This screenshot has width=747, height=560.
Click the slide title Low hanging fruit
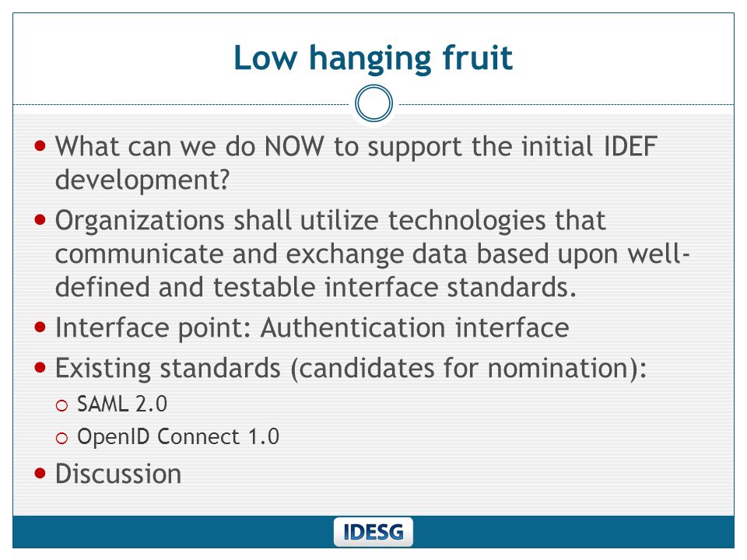[x=373, y=58]
